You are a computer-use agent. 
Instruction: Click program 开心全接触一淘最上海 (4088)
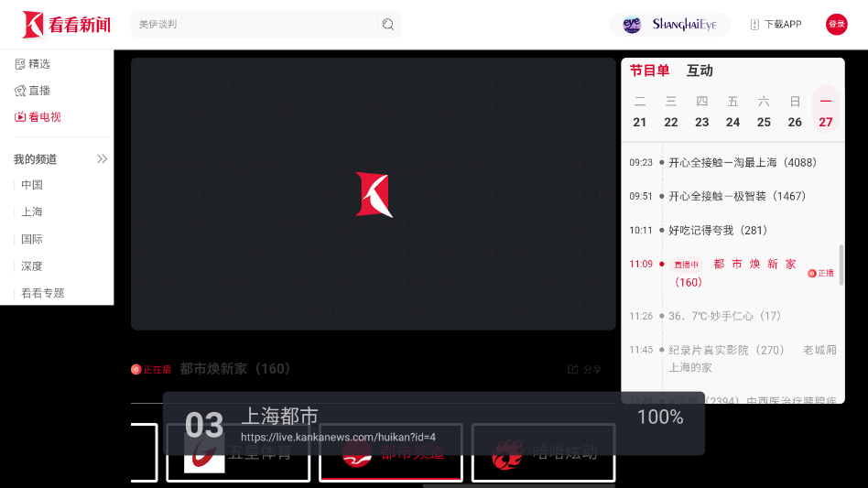pos(743,163)
